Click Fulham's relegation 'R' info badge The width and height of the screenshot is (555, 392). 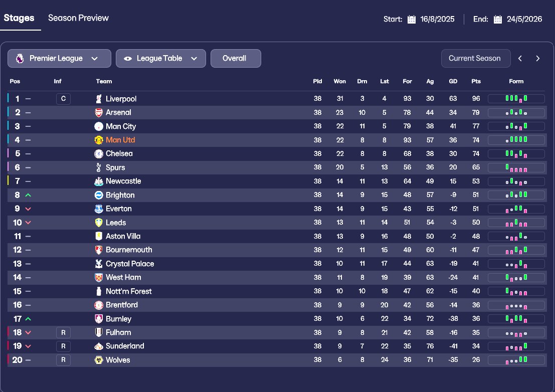(63, 332)
